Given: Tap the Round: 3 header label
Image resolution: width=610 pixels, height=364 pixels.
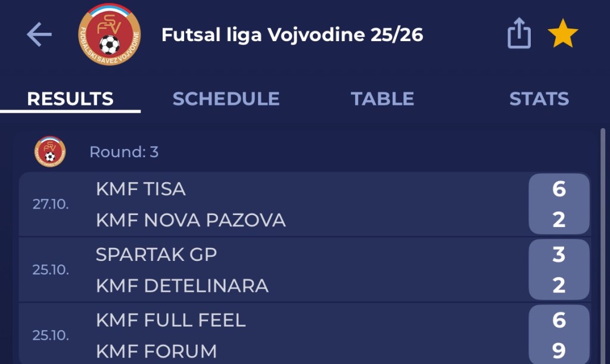Looking at the screenshot, I should click(x=124, y=152).
